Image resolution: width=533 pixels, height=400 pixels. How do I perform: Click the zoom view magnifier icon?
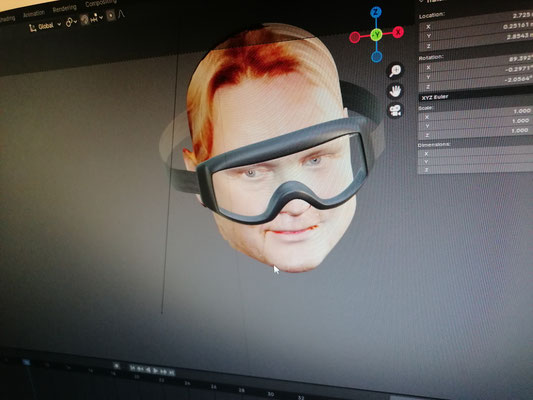395,71
